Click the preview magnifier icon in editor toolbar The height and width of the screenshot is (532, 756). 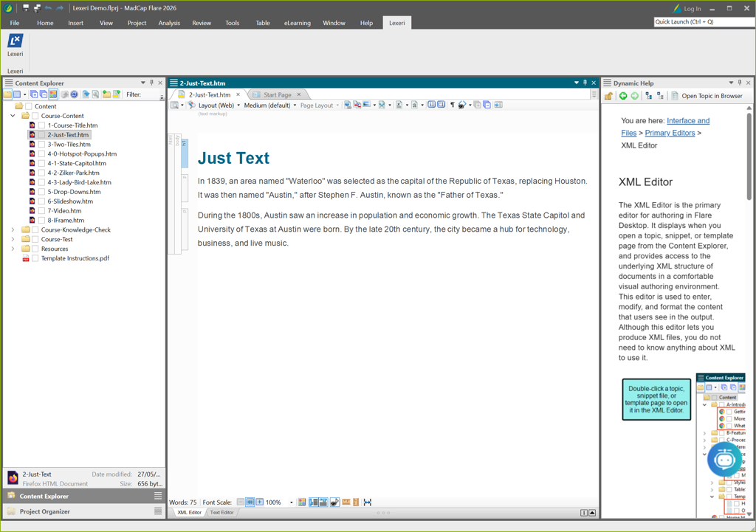pos(174,105)
